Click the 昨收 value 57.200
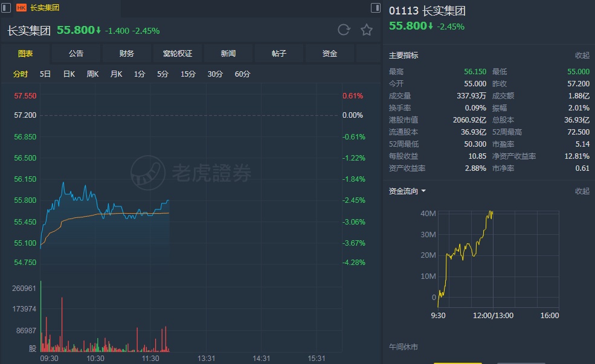The image size is (595, 364). (578, 84)
